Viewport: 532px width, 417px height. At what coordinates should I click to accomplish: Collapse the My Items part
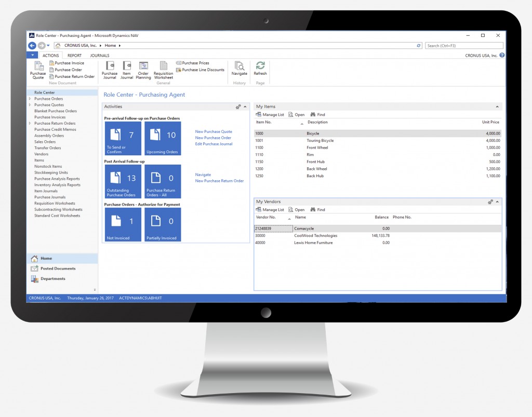497,107
